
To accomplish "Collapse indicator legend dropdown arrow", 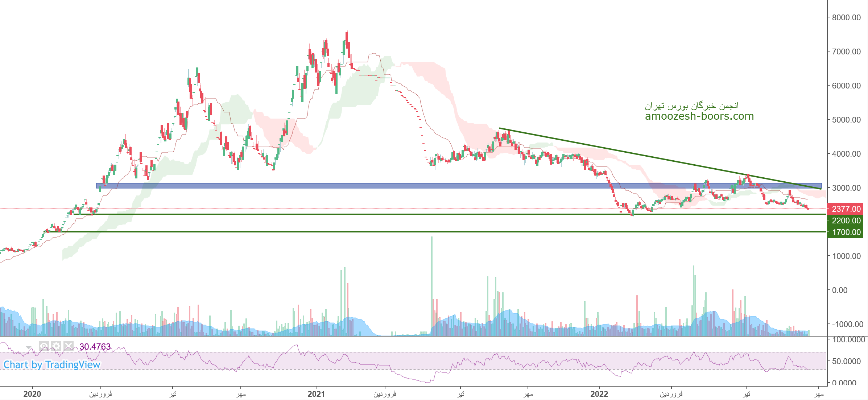I will click(x=29, y=348).
